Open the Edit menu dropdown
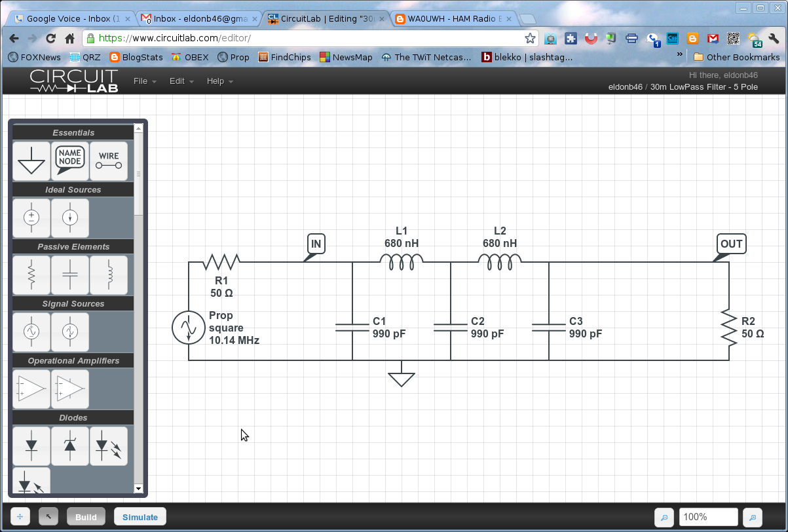The image size is (788, 532). 178,81
